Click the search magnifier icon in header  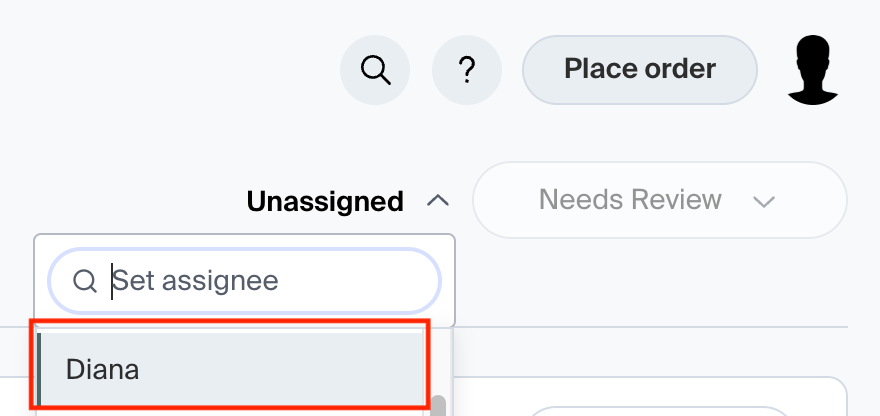[x=375, y=70]
